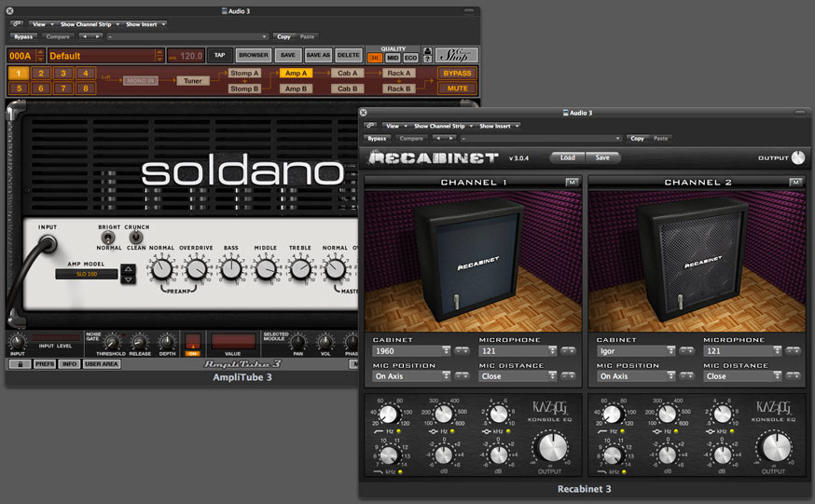Toggle Channel 2 mid Hz band yellow LED
Viewport: 815px width, 504px height.
[x=676, y=431]
